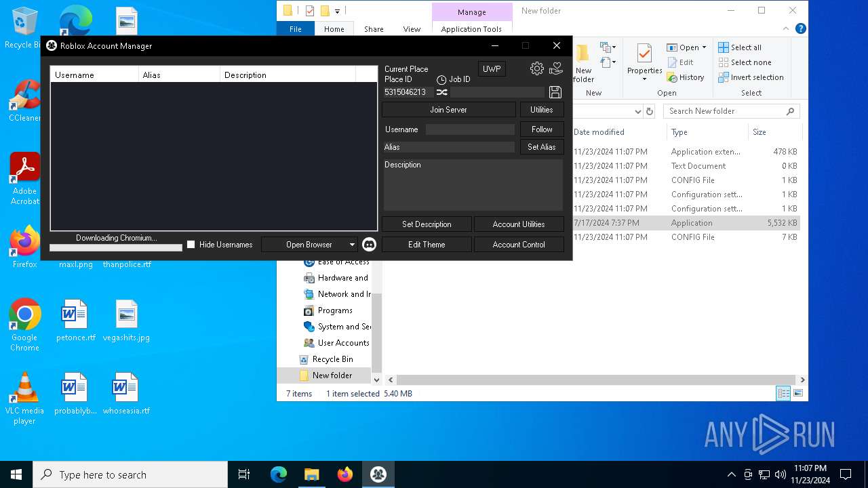Click the Set Alias button
Viewport: 868px width, 488px height.
point(541,146)
